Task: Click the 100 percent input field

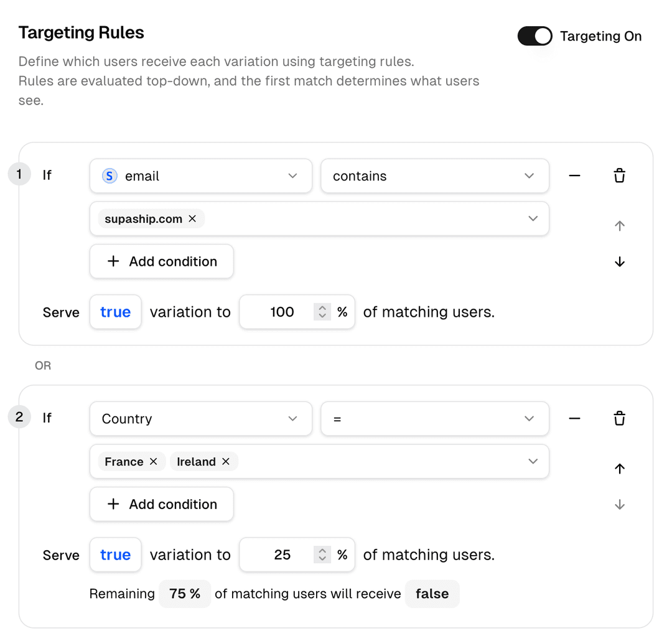Action: pos(283,312)
